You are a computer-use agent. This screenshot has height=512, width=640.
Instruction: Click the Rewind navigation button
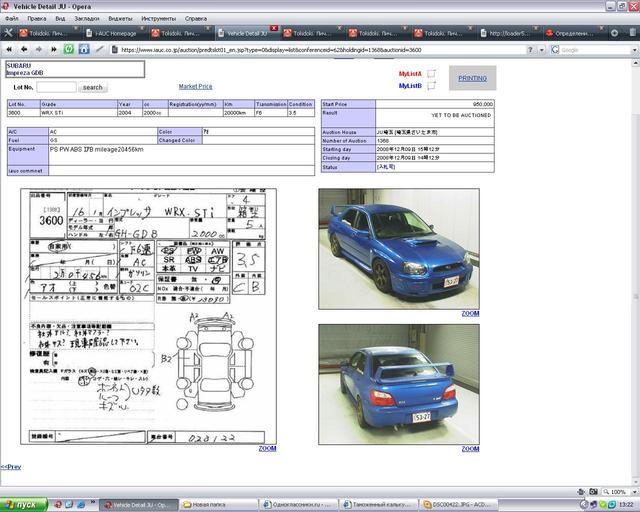pos(9,49)
